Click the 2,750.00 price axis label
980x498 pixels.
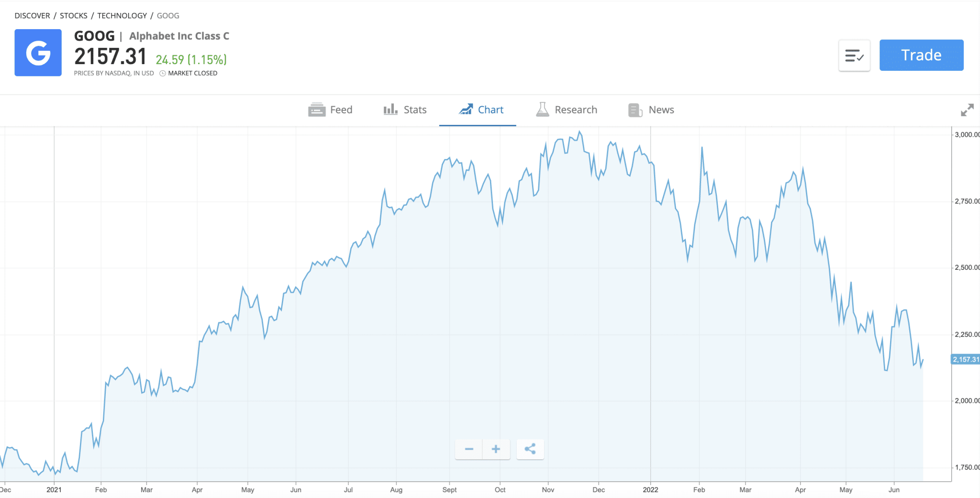pos(967,201)
